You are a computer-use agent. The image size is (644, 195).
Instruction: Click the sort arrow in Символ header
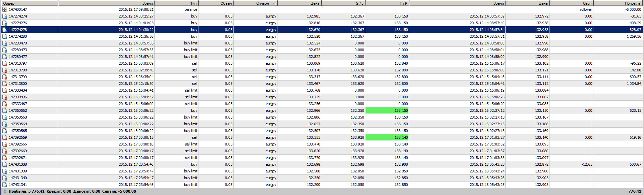[274, 3]
